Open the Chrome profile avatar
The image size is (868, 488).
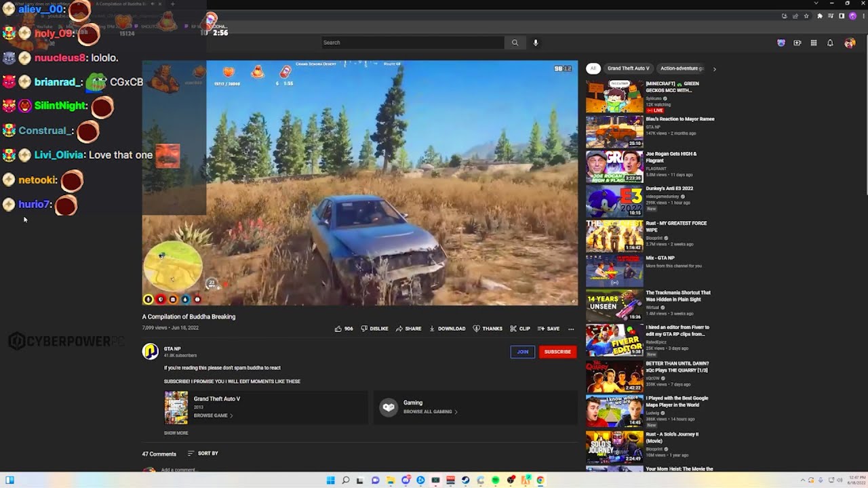(x=852, y=16)
